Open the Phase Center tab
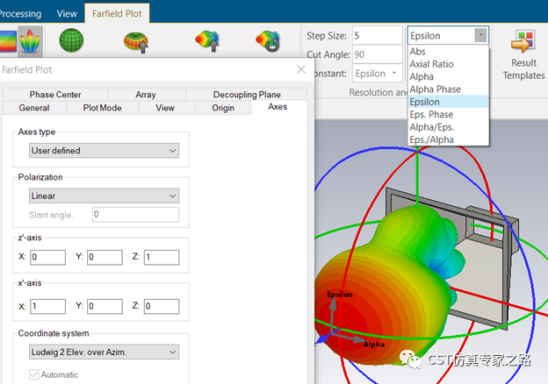Image resolution: width=548 pixels, height=385 pixels. [x=55, y=94]
